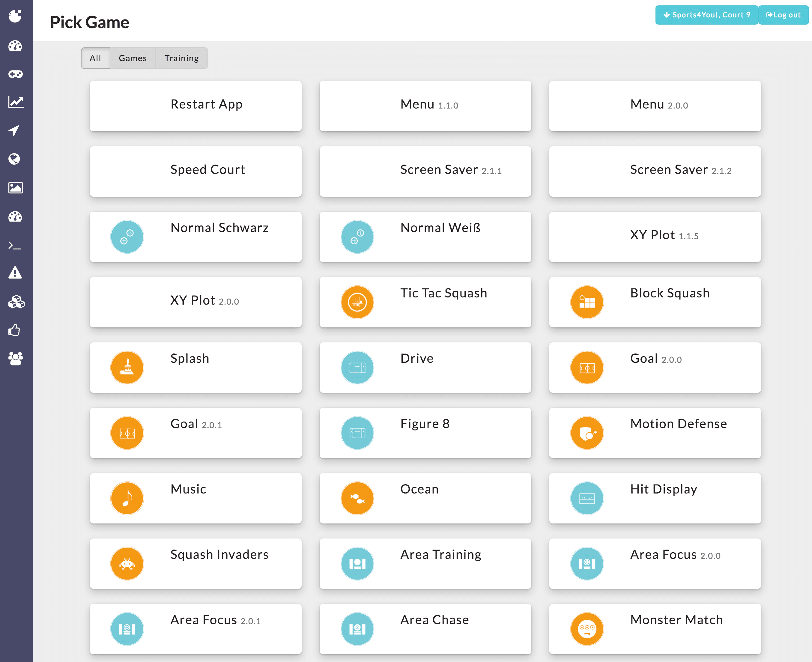The height and width of the screenshot is (662, 812).
Task: Open the image gallery sidebar icon
Action: point(16,188)
